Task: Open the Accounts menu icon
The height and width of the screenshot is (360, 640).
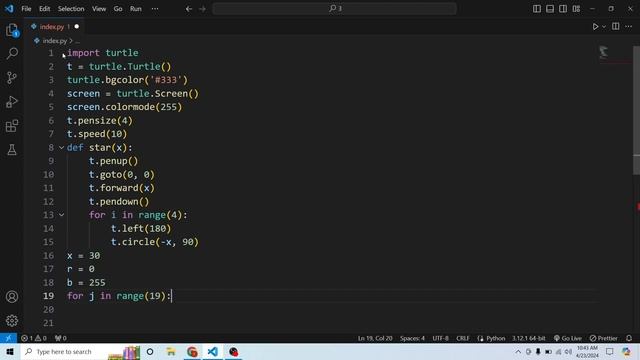Action: pos(12,297)
